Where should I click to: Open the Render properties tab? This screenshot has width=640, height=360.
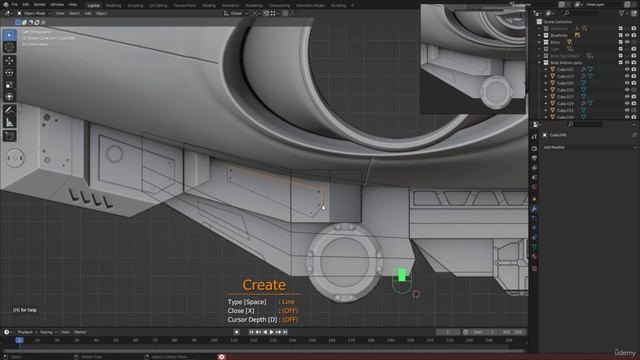click(534, 149)
